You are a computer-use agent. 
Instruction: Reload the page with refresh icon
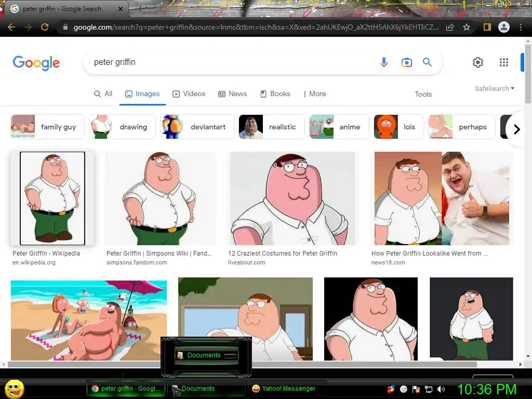pos(45,27)
